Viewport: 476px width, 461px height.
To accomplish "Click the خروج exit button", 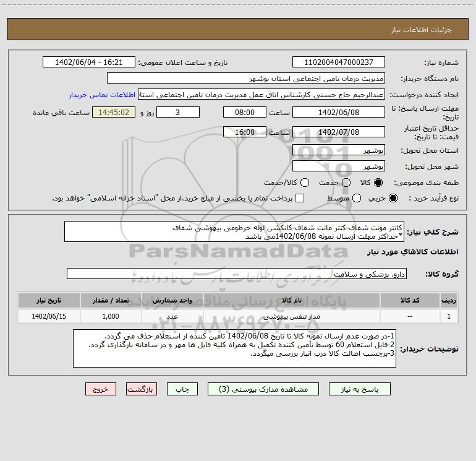I will pyautogui.click(x=101, y=389).
